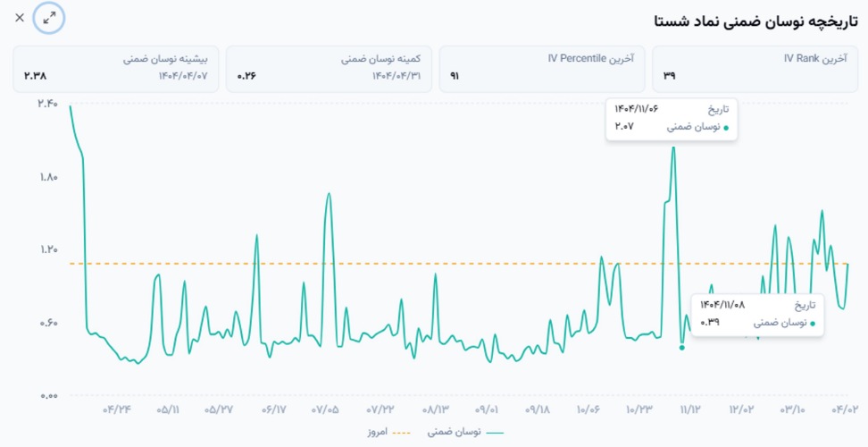Click the بیشینه نوسان ضمنی card
This screenshot has width=868, height=447.
click(116, 69)
